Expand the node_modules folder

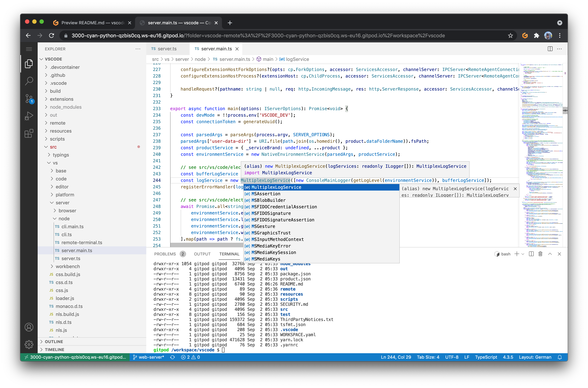[66, 107]
